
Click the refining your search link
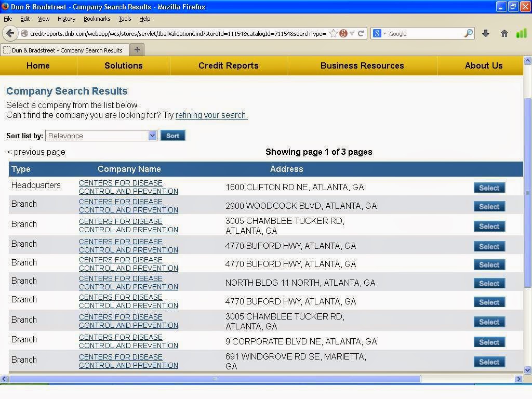pos(211,115)
